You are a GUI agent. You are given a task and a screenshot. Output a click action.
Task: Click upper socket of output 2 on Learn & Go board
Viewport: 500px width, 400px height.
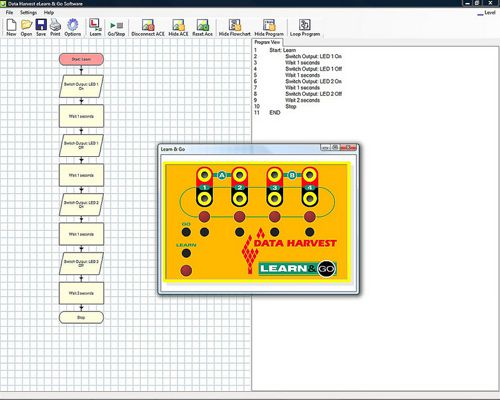239,175
